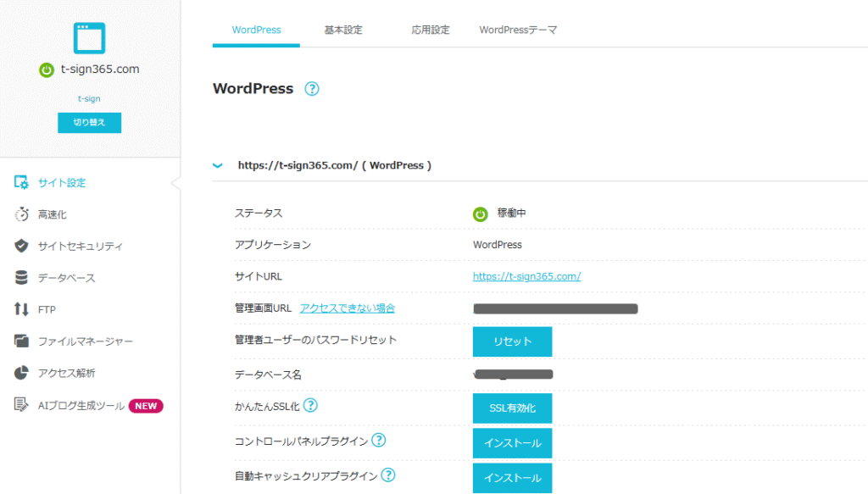Click the t-sign365.com domain name in sidebar
The width and height of the screenshot is (868, 494).
click(x=100, y=69)
